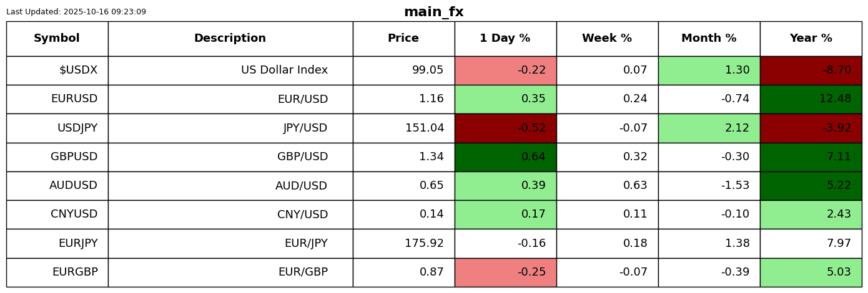Click the main_fx table title
This screenshot has height=293, width=868.
[433, 12]
